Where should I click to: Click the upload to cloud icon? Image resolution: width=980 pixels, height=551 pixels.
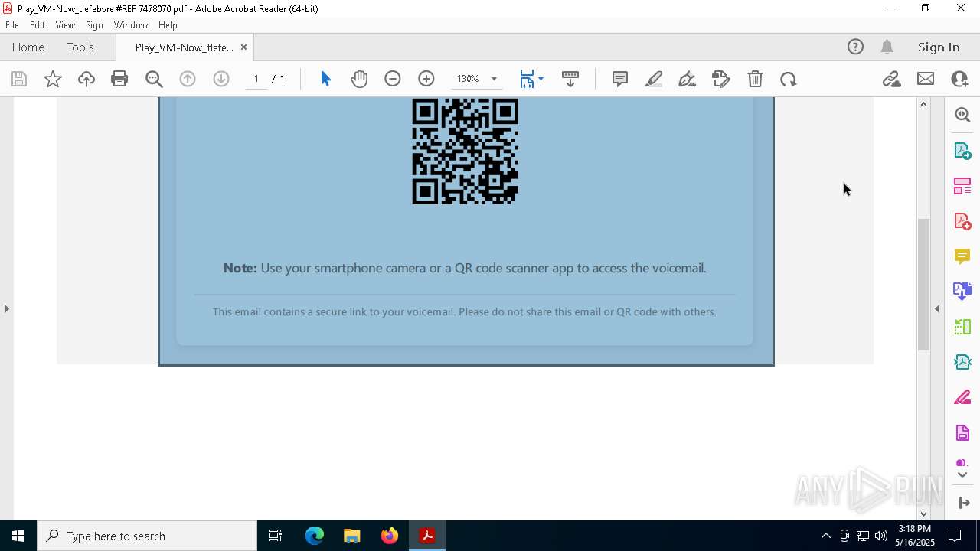coord(87,79)
